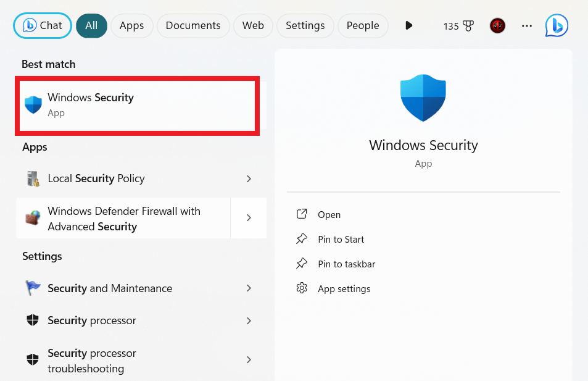The height and width of the screenshot is (381, 588).
Task: Click the Security and Maintenance flag icon
Action: pos(33,288)
